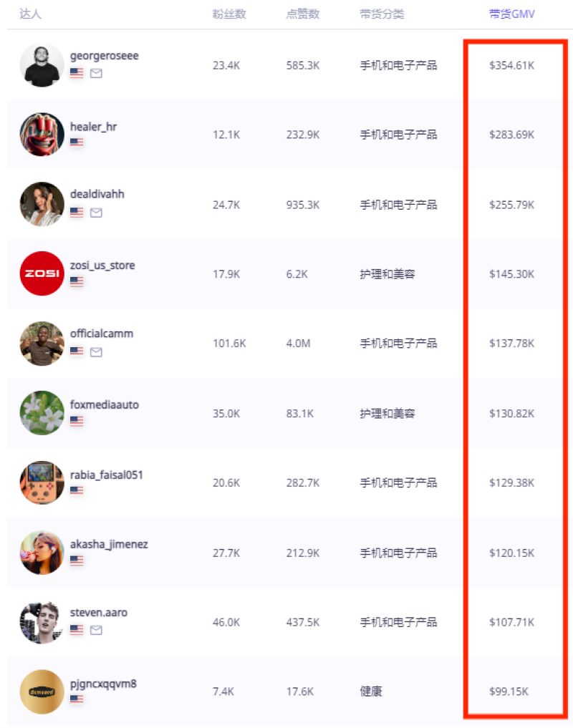Click the $354.61K GMV value

[511, 66]
